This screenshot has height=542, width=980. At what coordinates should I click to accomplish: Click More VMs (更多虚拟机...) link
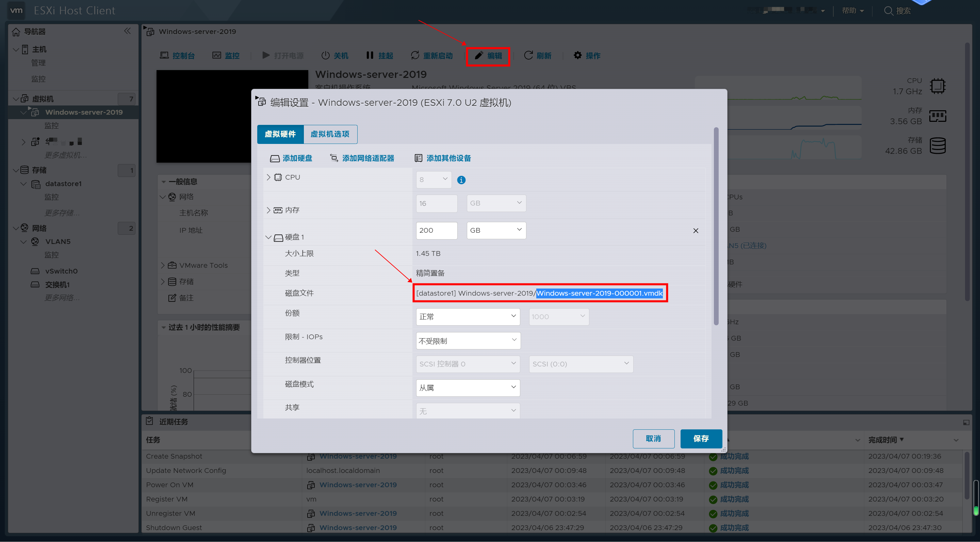pyautogui.click(x=65, y=155)
